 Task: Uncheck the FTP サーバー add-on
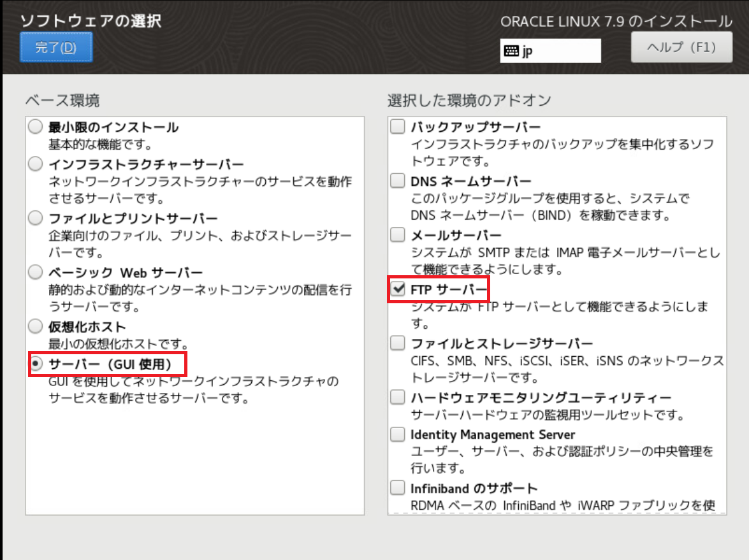click(x=397, y=289)
